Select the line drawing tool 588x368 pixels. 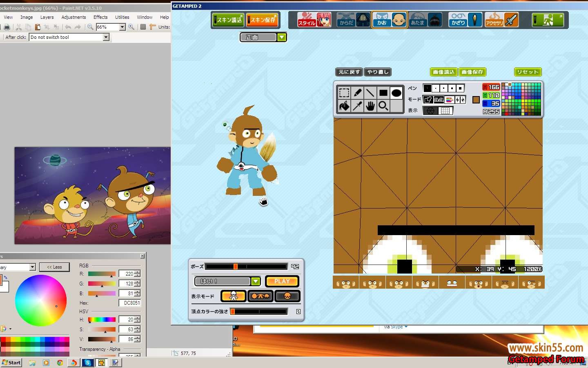[370, 93]
